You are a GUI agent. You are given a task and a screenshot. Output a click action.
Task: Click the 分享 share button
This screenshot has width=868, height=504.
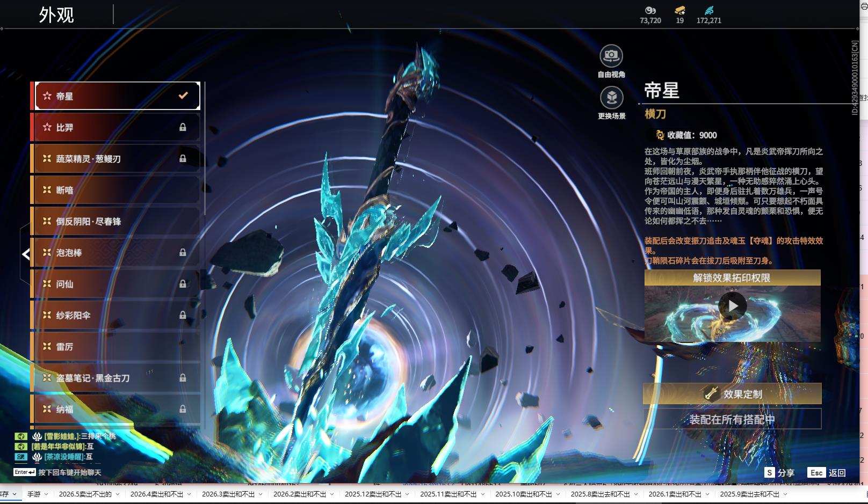[x=779, y=472]
